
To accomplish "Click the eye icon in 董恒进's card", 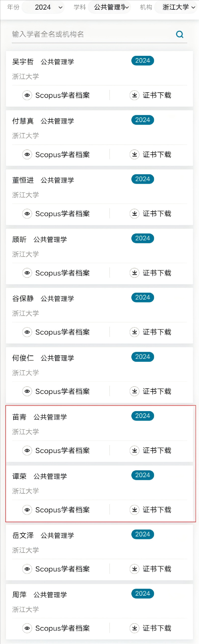I will (x=27, y=214).
